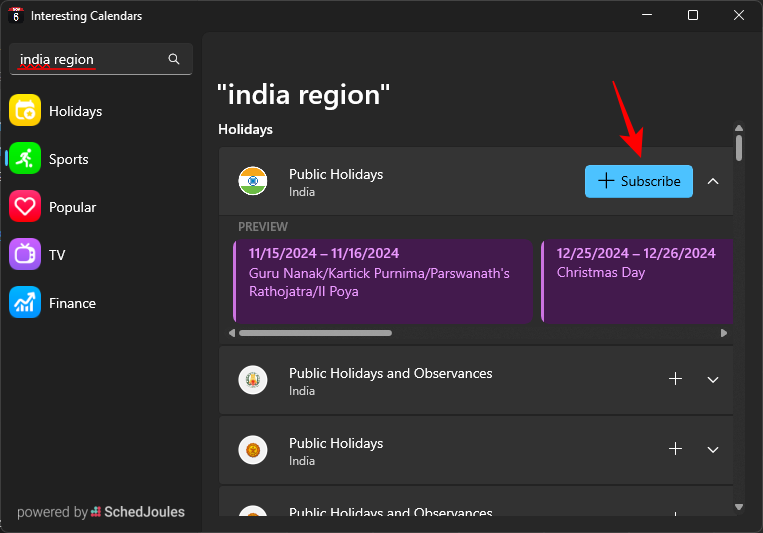Click the 'india region' search field
The image size is (763, 533).
tap(90, 60)
